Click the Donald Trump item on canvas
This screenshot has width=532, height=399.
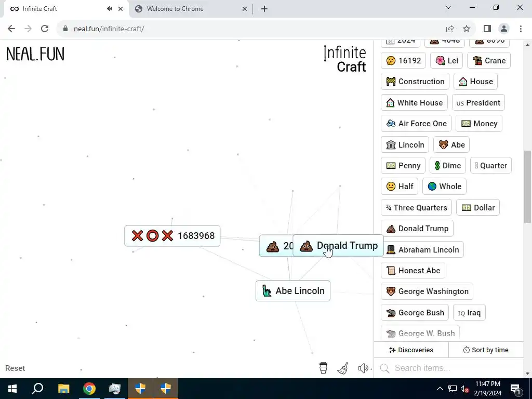[x=338, y=246]
